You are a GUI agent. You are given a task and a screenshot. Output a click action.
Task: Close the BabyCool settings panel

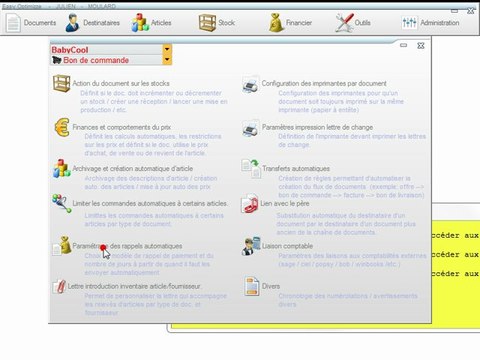coord(421,46)
